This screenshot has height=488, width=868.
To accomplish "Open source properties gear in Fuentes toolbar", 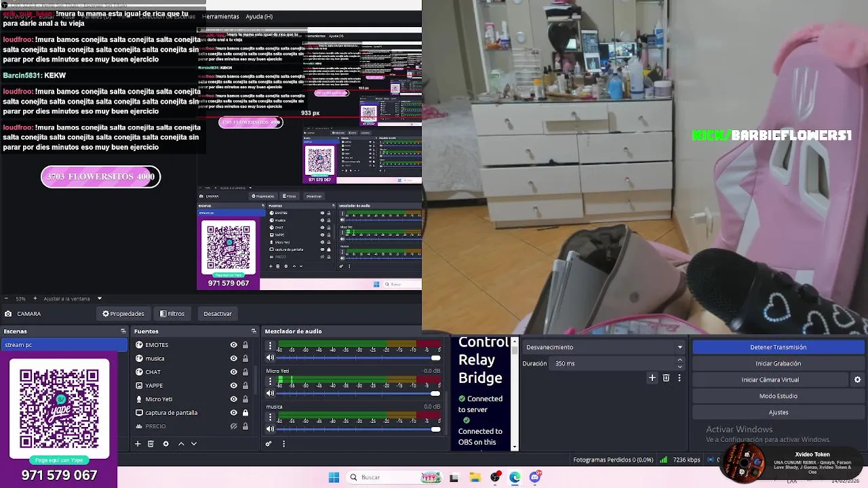I will click(x=165, y=444).
